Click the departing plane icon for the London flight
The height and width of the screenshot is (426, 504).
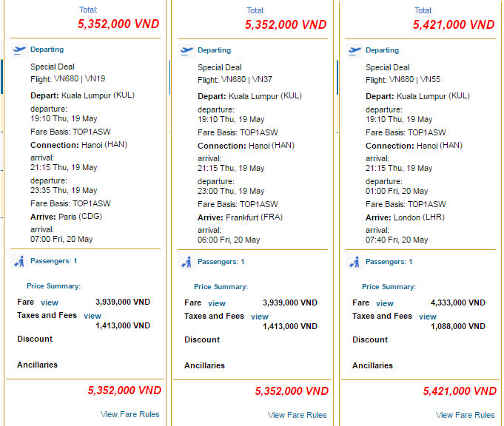355,51
